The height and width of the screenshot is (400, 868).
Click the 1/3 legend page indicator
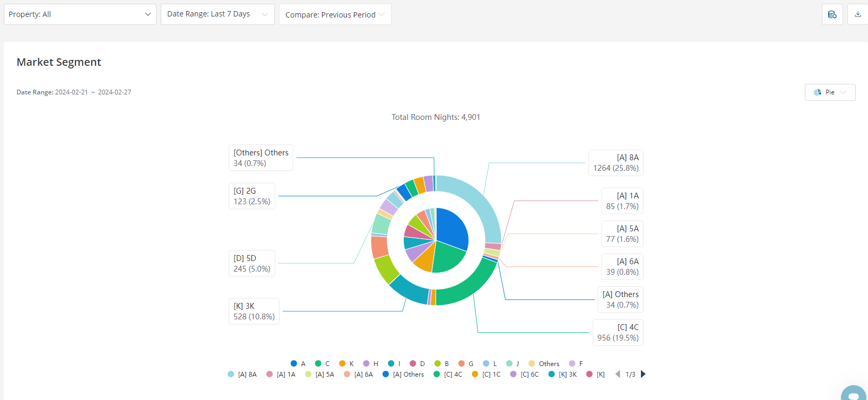point(630,374)
